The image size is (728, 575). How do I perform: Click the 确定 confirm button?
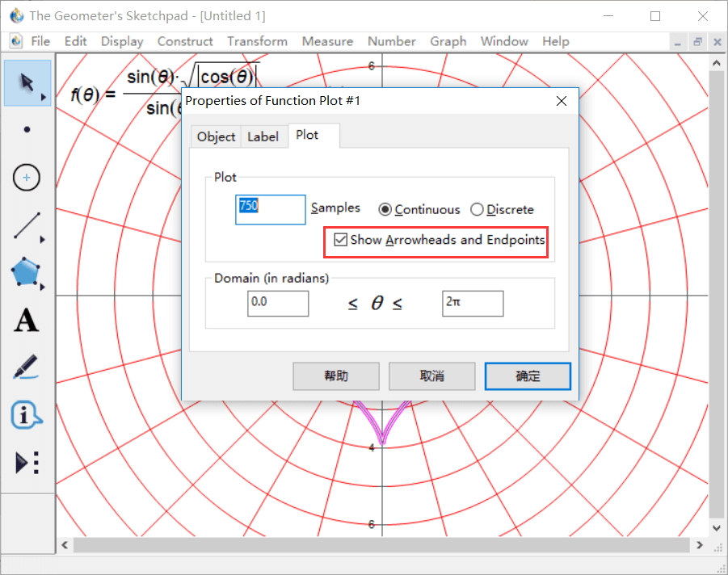tap(528, 376)
